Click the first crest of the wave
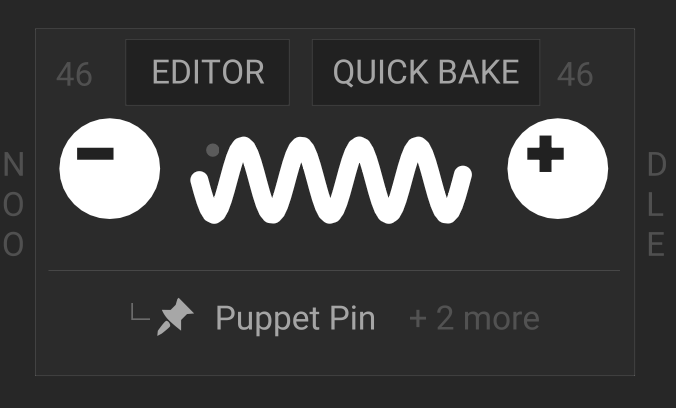 pos(243,146)
